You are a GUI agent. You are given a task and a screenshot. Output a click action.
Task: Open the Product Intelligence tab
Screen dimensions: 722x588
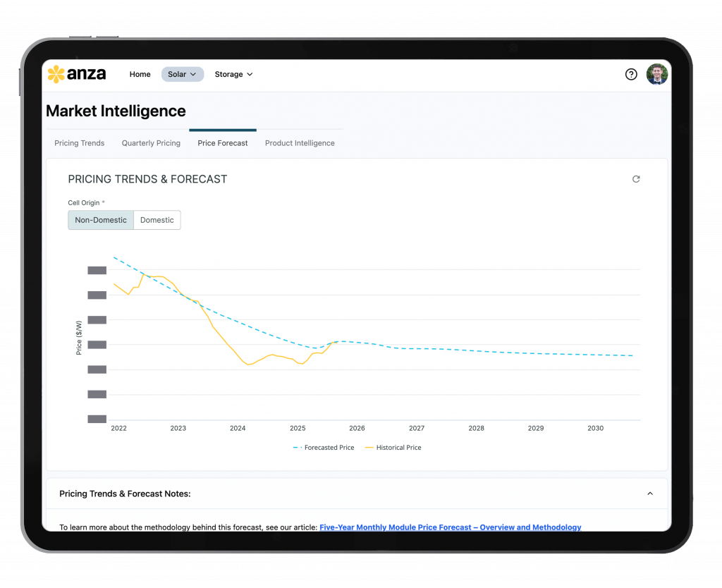[300, 143]
